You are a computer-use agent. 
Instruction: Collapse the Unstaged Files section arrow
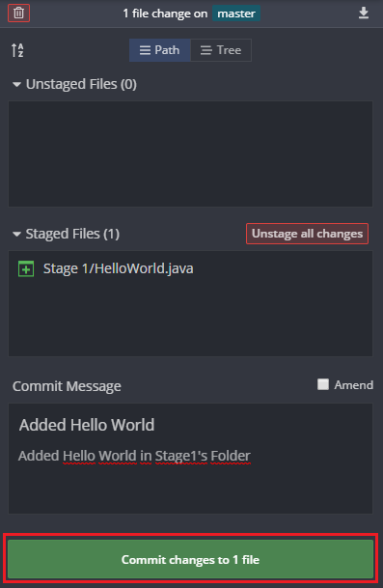[16, 84]
